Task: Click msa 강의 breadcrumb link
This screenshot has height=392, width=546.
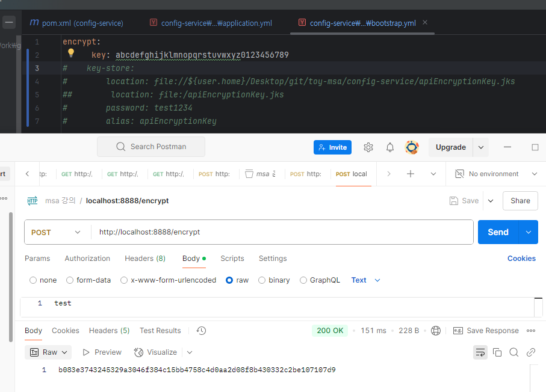Action: (60, 201)
